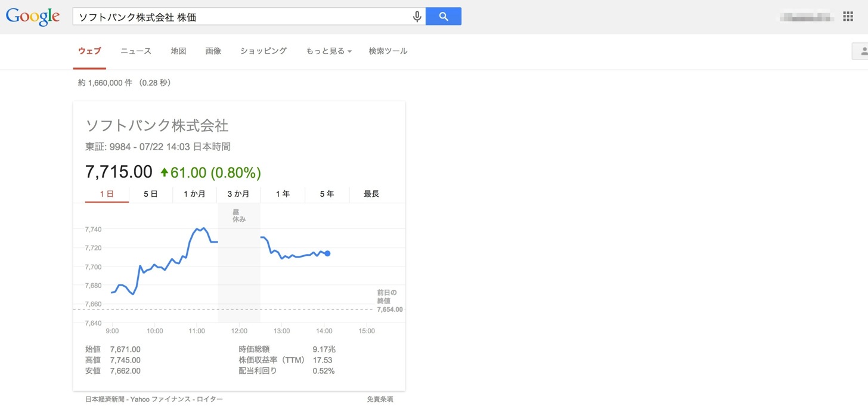Click the Google logo
868x409 pixels.
click(33, 17)
